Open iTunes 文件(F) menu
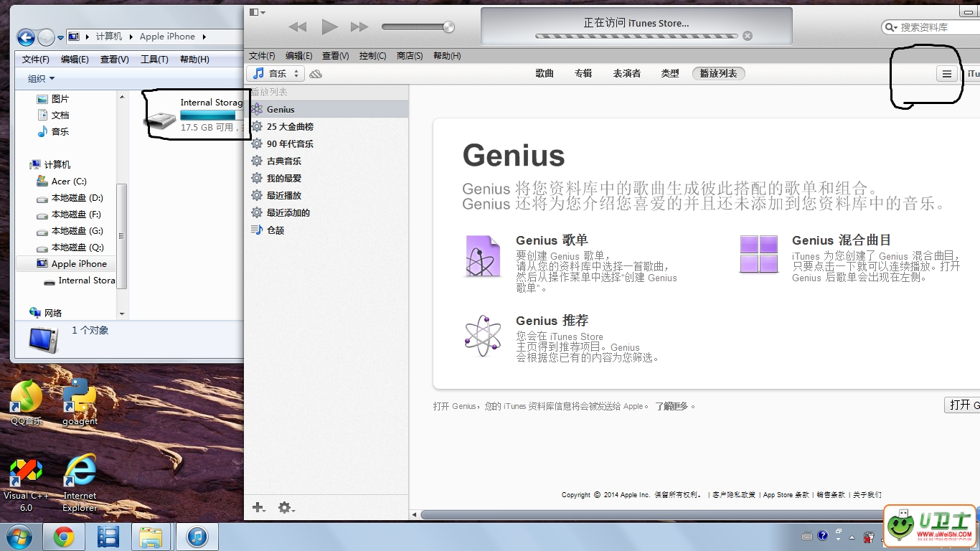This screenshot has height=551, width=980. (262, 56)
